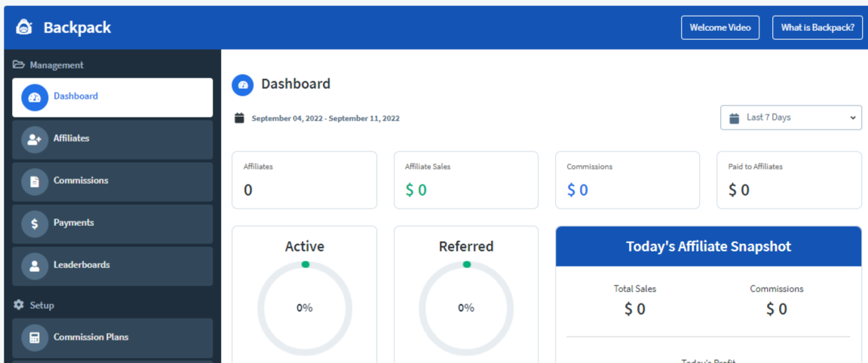Open the Last 7 Days dropdown
Viewport: 868px width, 363px height.
pos(790,117)
